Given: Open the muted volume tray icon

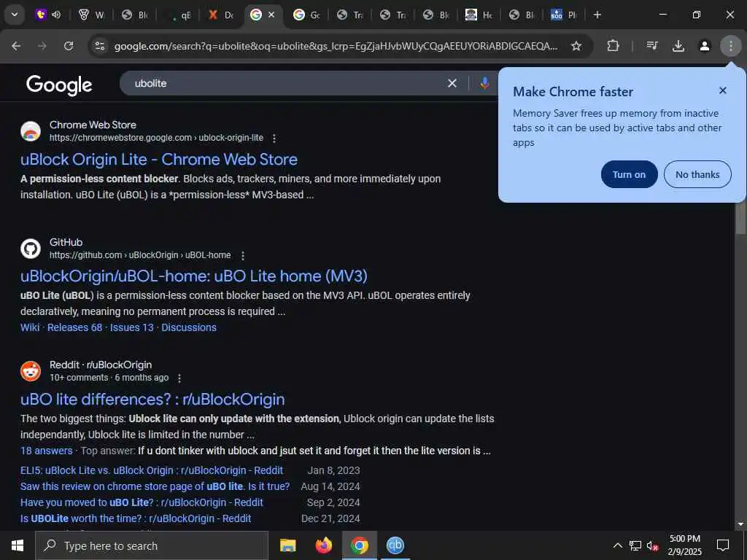Looking at the screenshot, I should (x=653, y=545).
